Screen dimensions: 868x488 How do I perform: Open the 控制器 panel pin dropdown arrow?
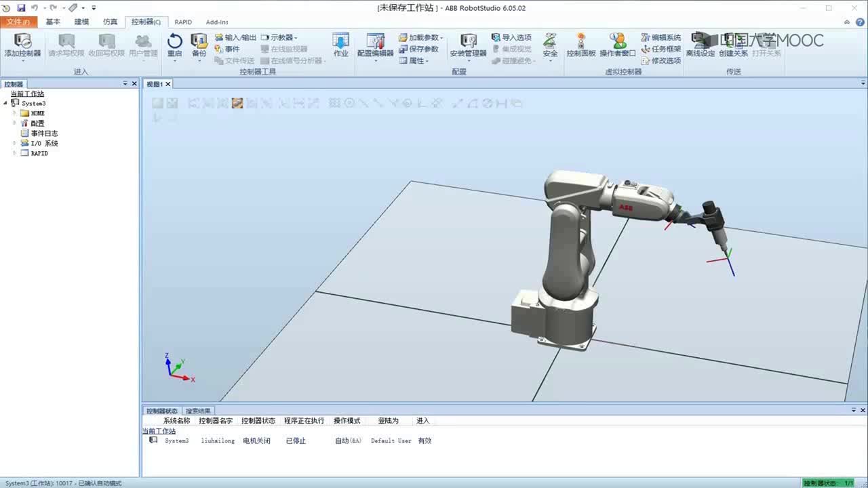pyautogui.click(x=125, y=83)
